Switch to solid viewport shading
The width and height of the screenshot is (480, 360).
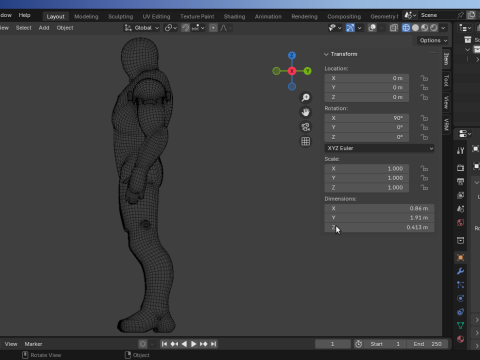click(415, 28)
